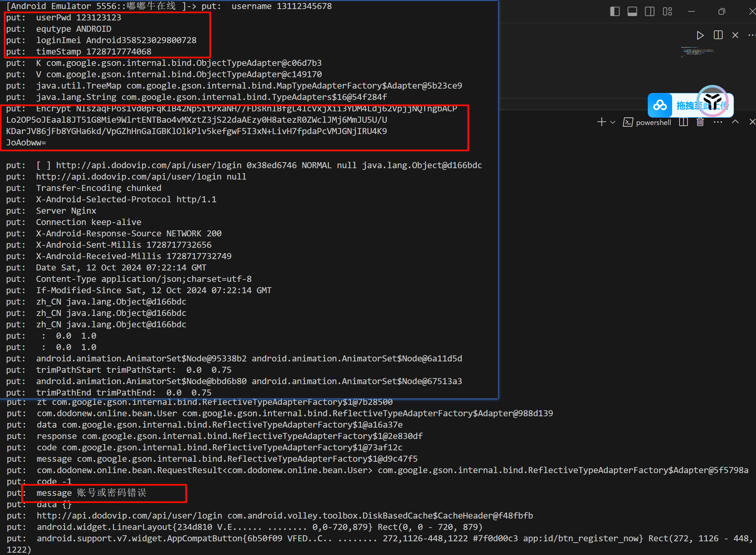Maximize the panel with the up chevron
The image size is (756, 555).
point(735,122)
